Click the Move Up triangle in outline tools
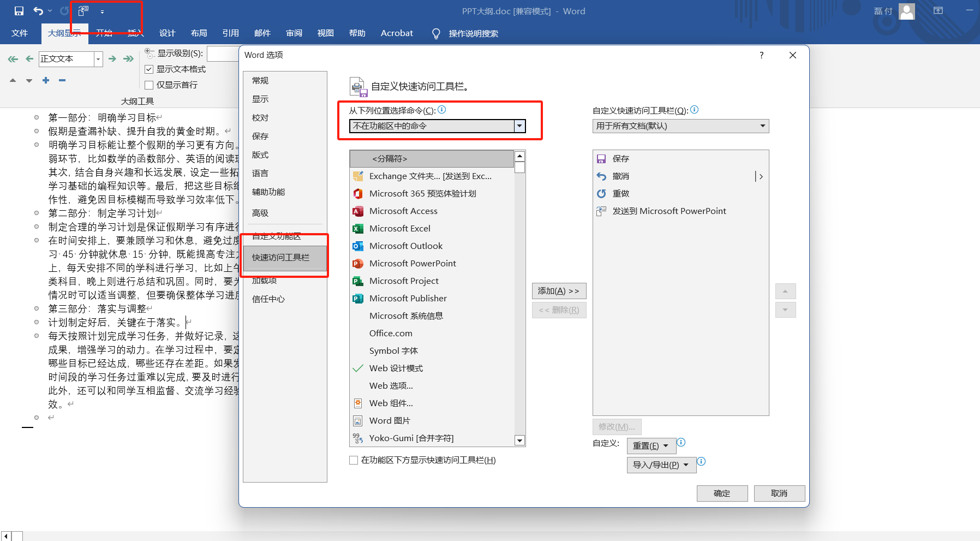 [13, 80]
